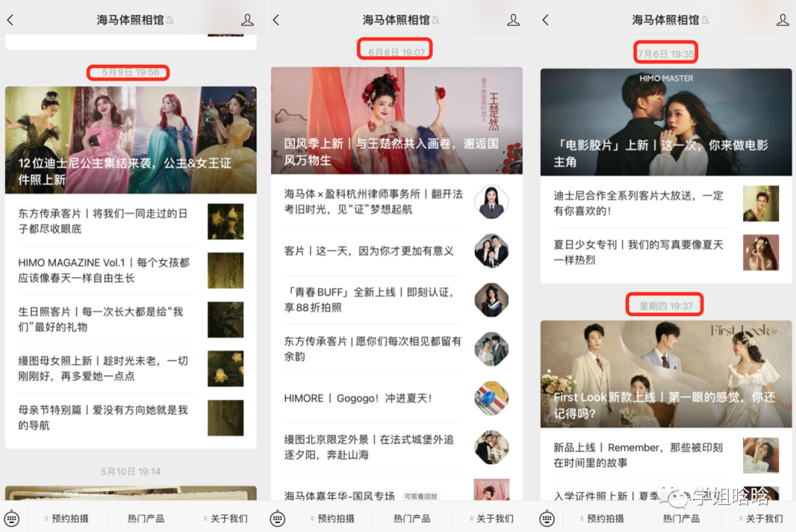Open 热门产品 menu in the left screen
The height and width of the screenshot is (532, 796).
point(146,518)
